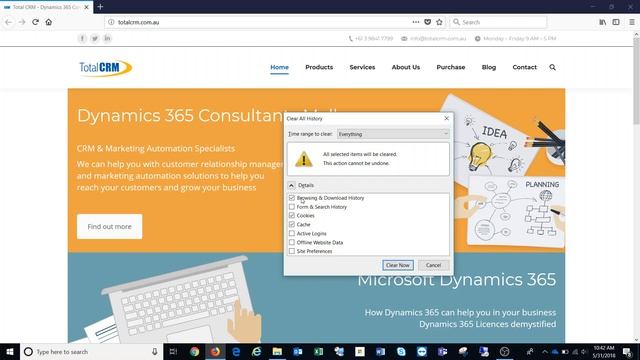This screenshot has height=360, width=640.
Task: Open the About Us menu
Action: click(x=406, y=67)
